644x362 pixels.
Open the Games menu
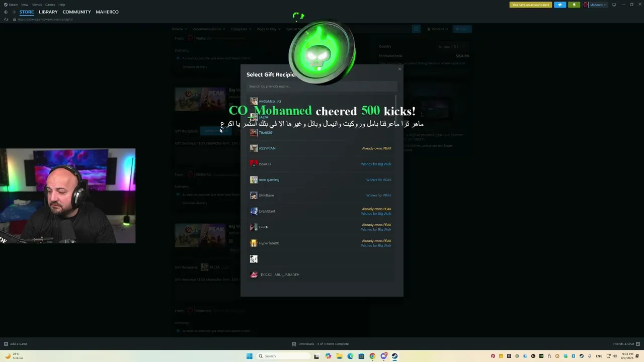50,5
